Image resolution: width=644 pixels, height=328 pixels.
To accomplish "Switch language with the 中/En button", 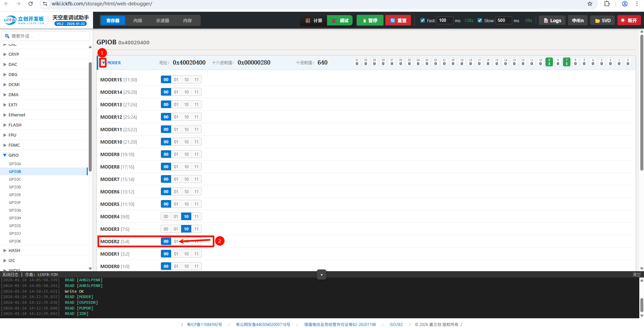I will pos(577,21).
